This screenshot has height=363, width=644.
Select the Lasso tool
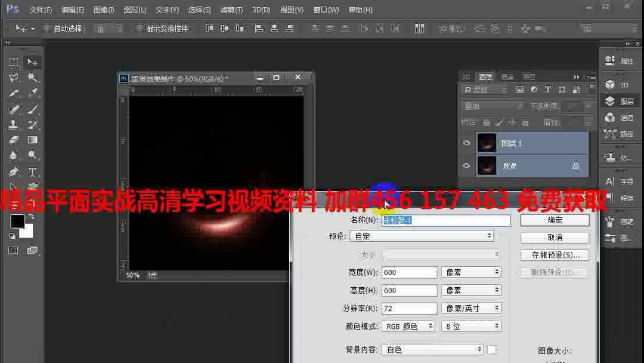(x=13, y=78)
